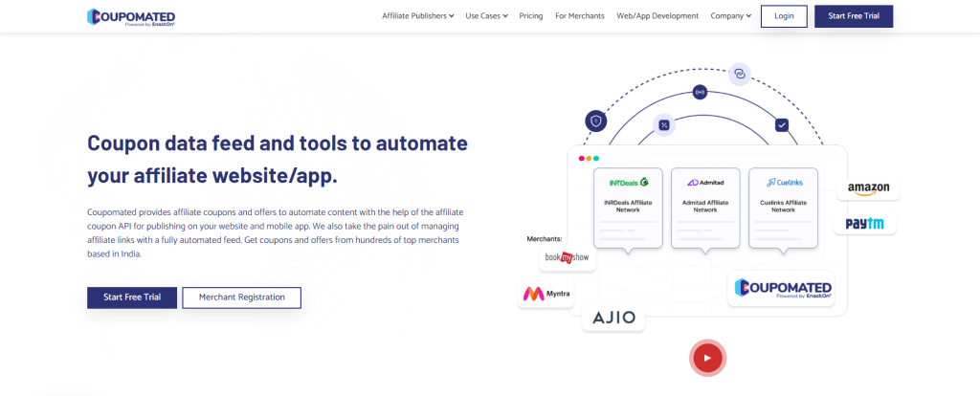Expand the Affiliate Publishers dropdown
The image size is (980, 396).
click(417, 16)
